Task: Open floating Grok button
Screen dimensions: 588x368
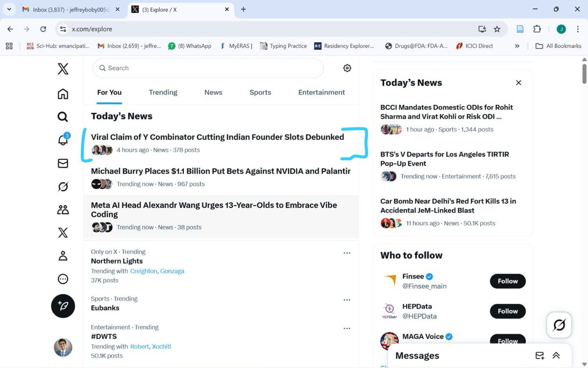Action: click(559, 325)
